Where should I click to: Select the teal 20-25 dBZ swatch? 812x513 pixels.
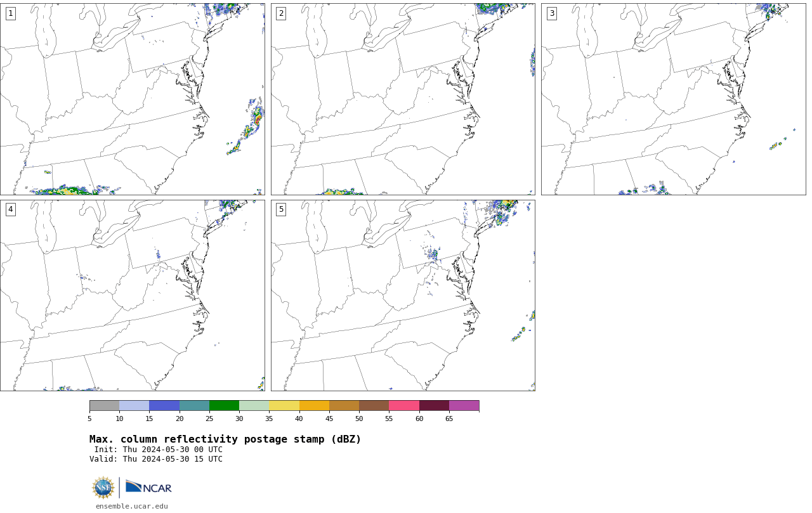coord(194,406)
